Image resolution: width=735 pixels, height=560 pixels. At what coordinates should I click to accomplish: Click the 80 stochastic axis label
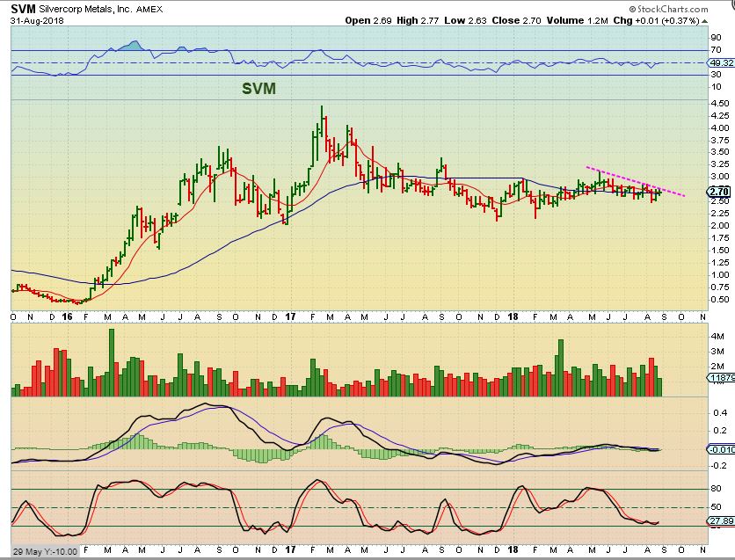[x=716, y=488]
